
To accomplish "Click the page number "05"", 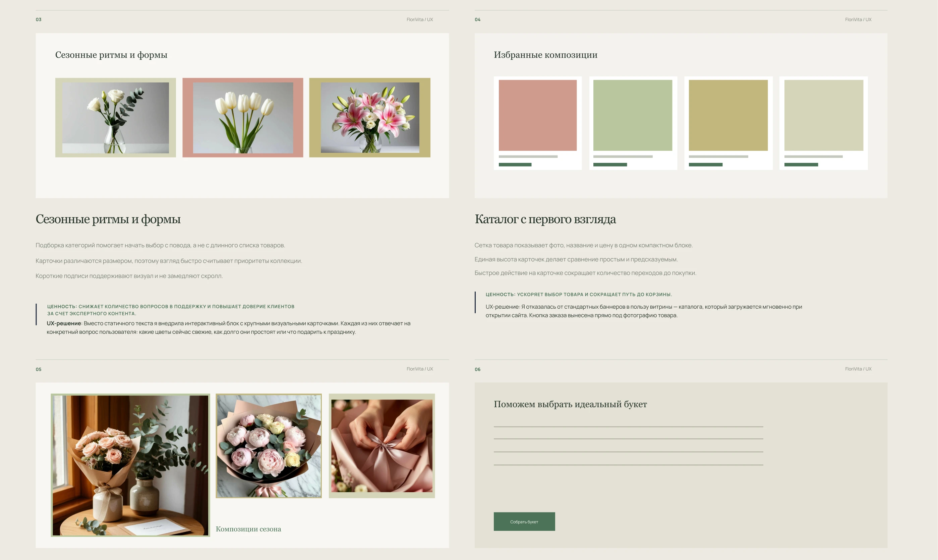I will click(x=39, y=369).
